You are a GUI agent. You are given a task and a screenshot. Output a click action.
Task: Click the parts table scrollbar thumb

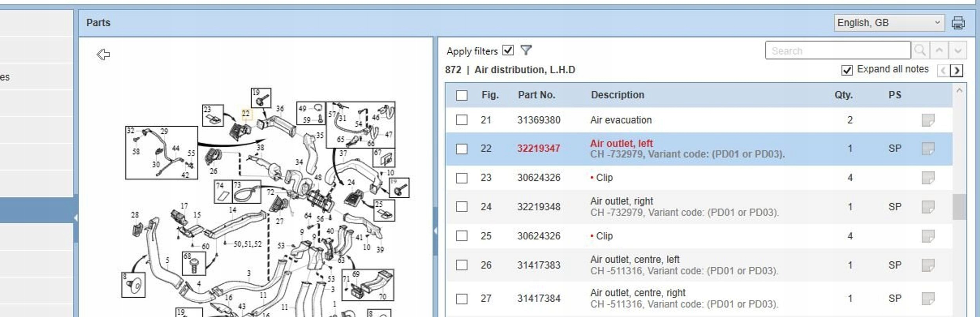(x=959, y=207)
